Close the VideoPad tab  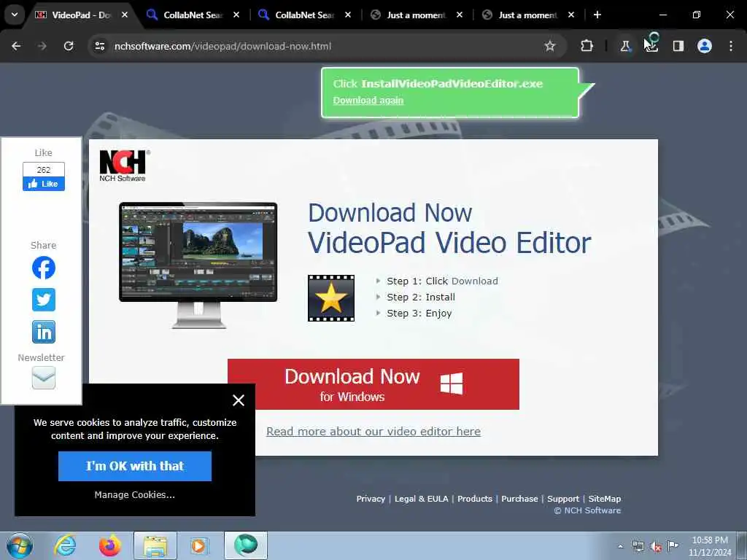pos(124,15)
